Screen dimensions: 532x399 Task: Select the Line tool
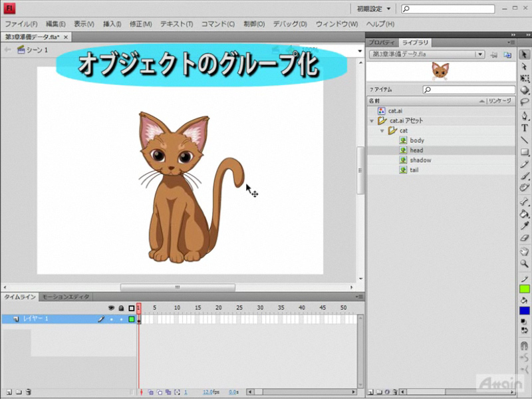pos(525,140)
